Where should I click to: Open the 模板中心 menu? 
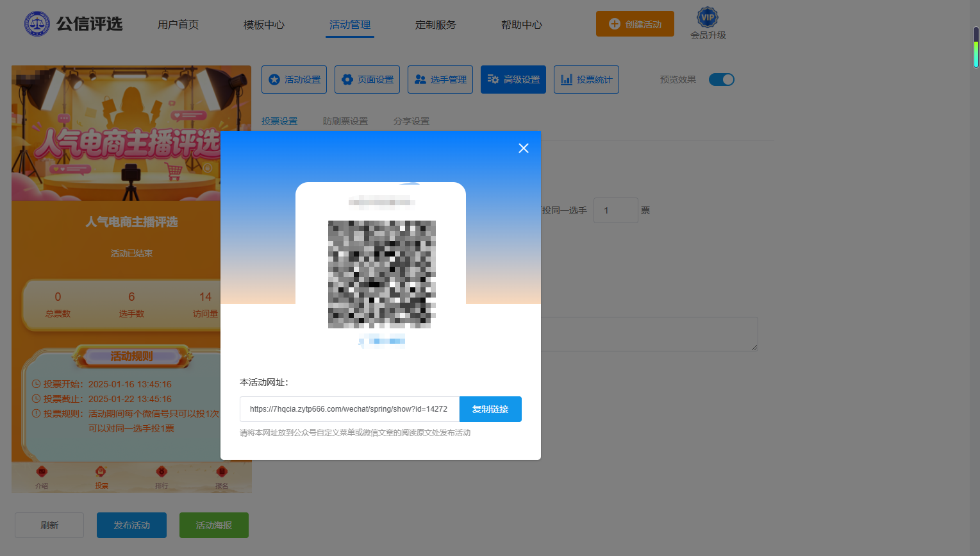coord(264,24)
